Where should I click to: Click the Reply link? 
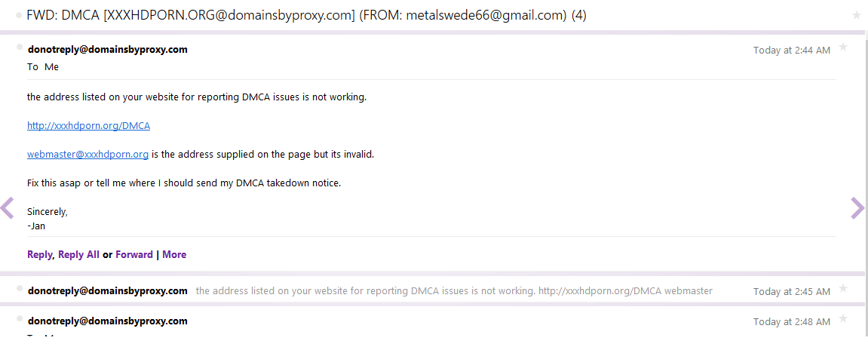click(39, 255)
